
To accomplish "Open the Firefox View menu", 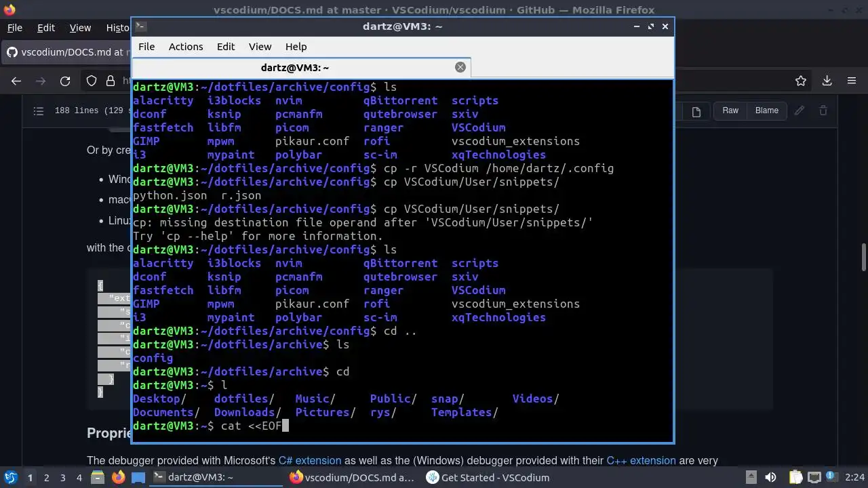I will [x=80, y=28].
